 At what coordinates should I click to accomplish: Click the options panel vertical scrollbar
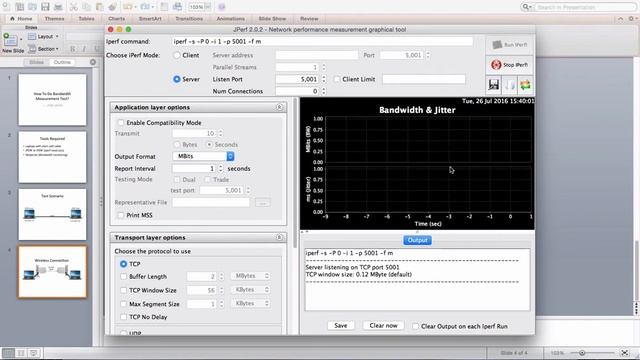(295, 173)
